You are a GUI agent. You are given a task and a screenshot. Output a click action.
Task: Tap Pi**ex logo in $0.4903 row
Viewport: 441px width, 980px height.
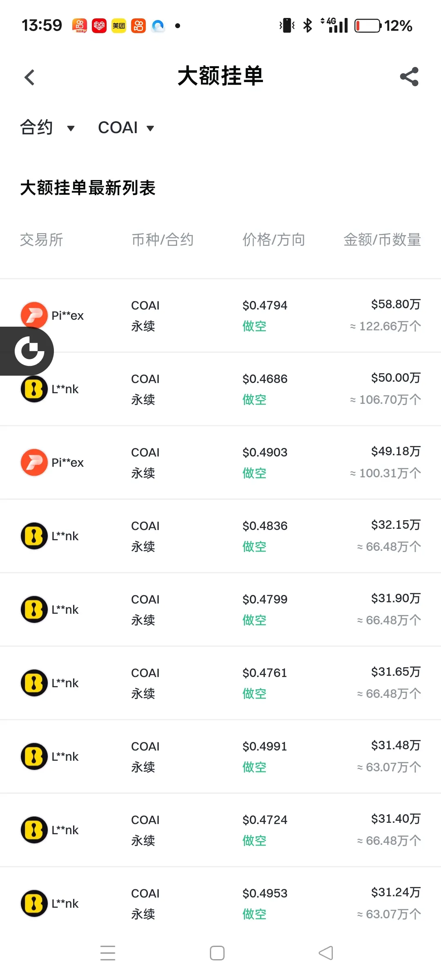[x=34, y=462]
